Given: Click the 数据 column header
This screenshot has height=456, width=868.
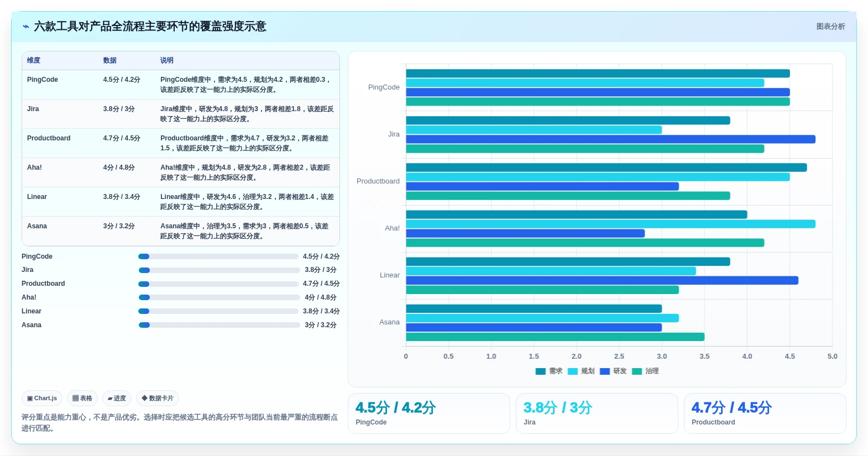Looking at the screenshot, I should click(x=110, y=60).
